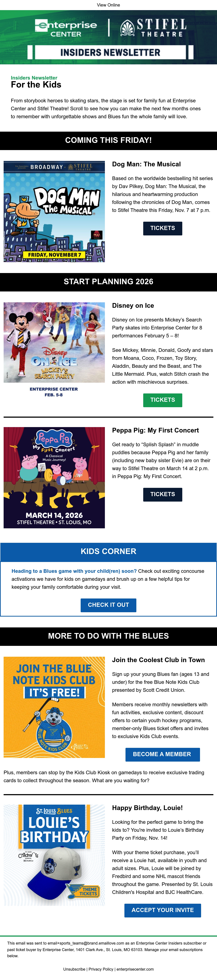Click the Enterprise Center logo
The height and width of the screenshot is (980, 217).
[66, 28]
